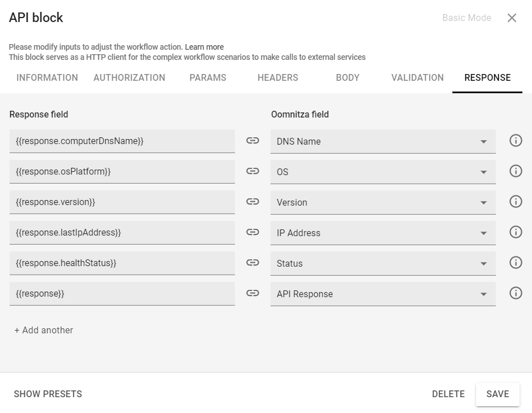Click the response.version input field

tap(122, 202)
